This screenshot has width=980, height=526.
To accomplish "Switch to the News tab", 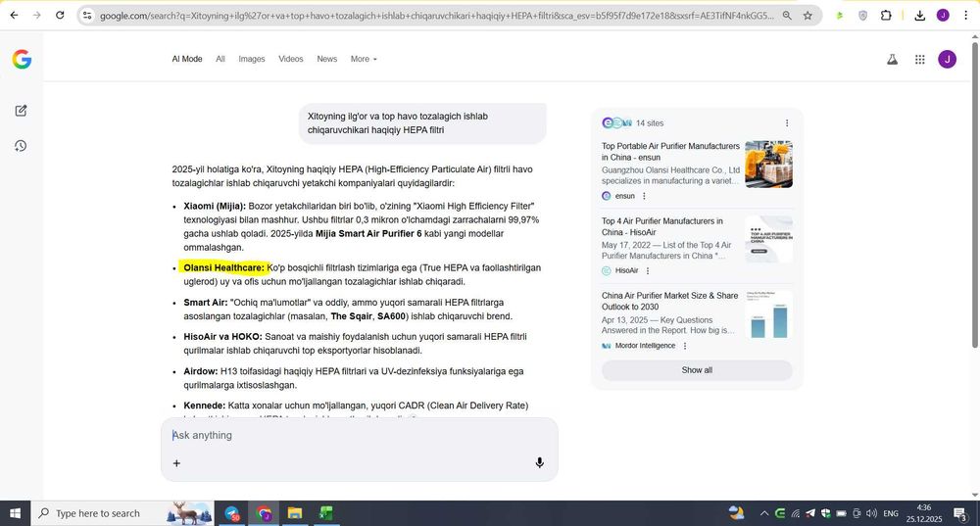I will click(327, 59).
